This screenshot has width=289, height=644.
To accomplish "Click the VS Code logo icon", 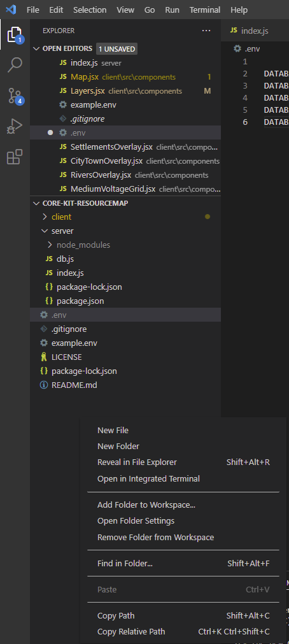I will coord(11,10).
